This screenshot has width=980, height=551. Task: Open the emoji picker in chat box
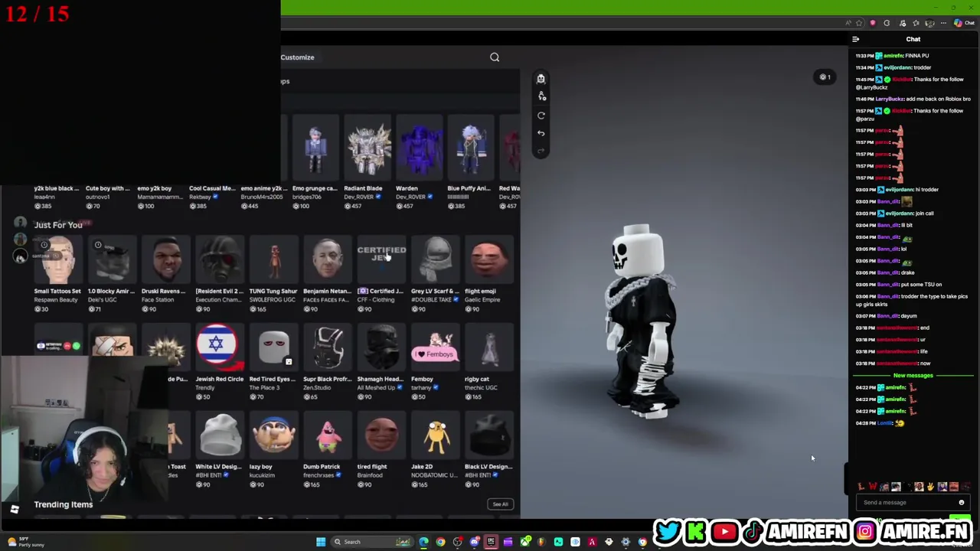[x=961, y=503]
